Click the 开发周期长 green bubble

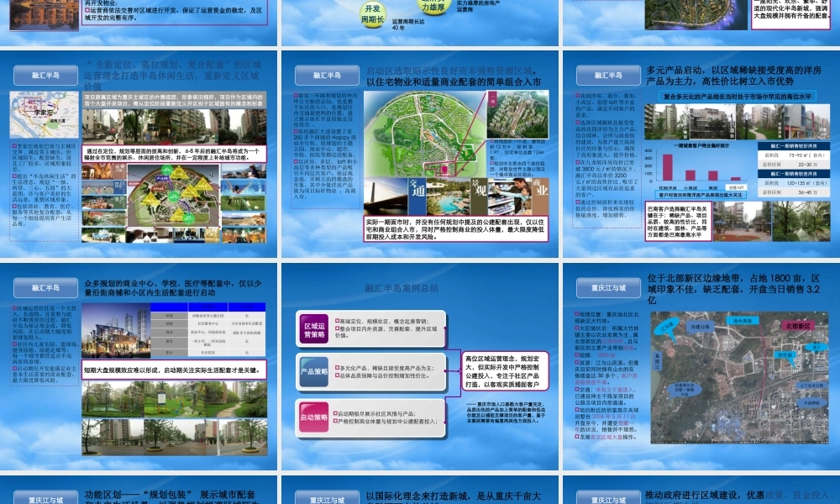[372, 14]
